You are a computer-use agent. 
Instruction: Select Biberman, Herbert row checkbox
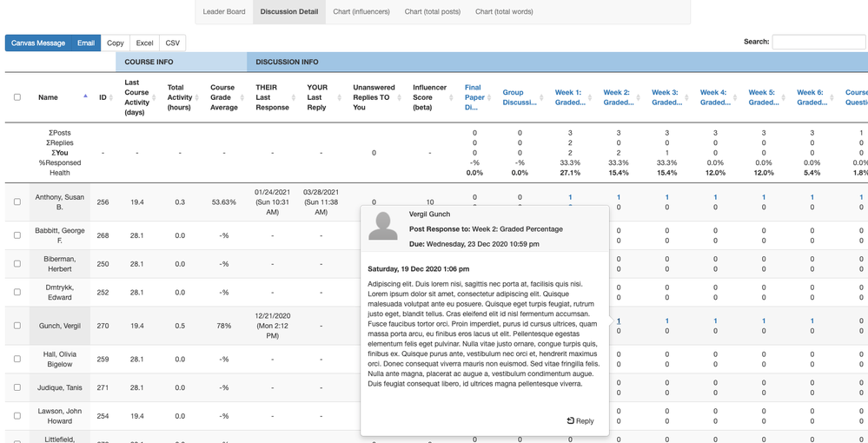coord(17,263)
